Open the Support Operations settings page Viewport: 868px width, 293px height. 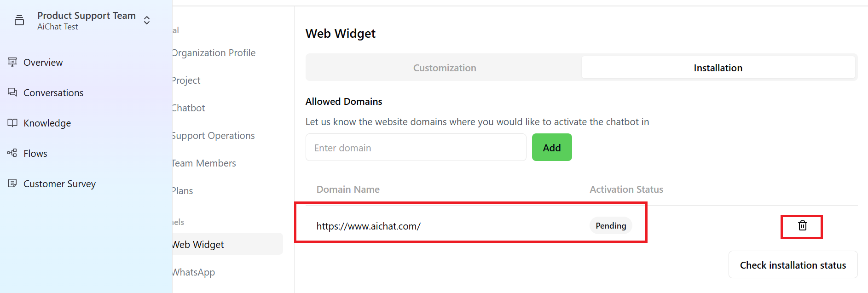point(213,135)
